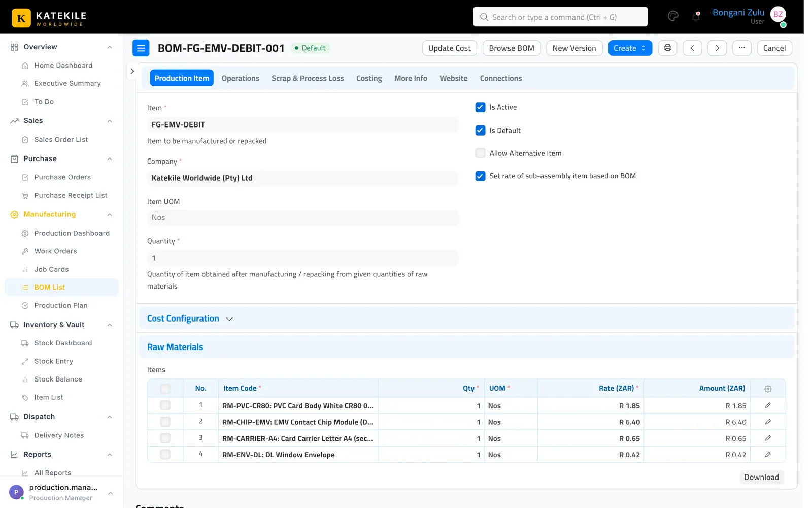Expand the production manager account menu
812x508 pixels.
[110, 493]
